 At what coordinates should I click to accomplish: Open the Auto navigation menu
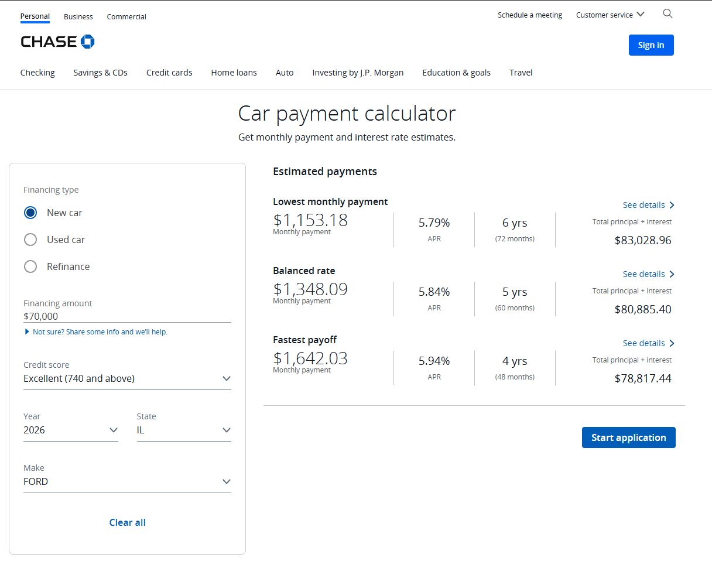(285, 73)
